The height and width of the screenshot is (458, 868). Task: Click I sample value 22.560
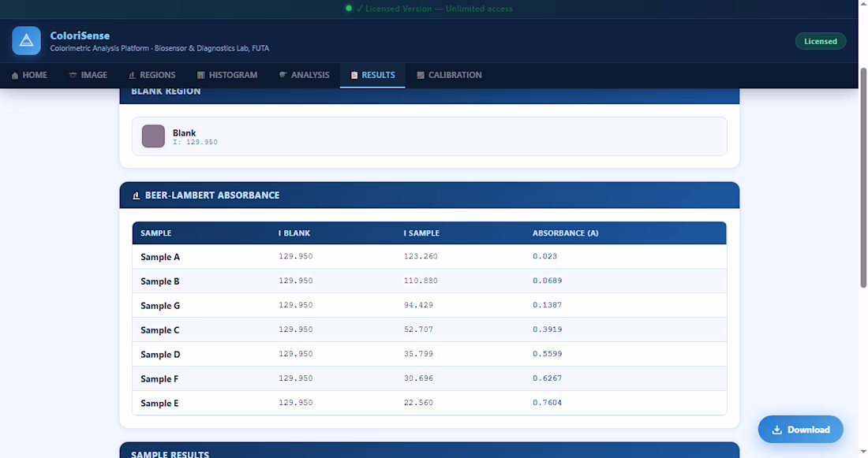click(x=418, y=402)
